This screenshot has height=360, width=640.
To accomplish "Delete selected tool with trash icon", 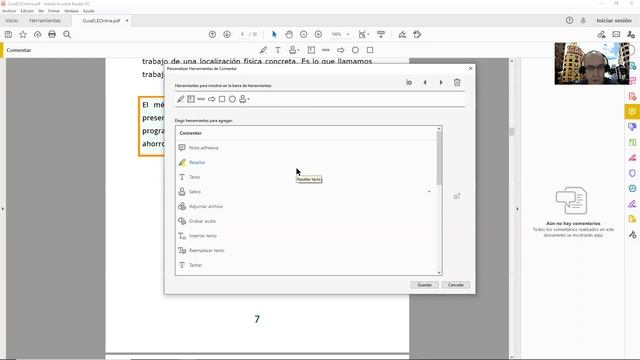I will tap(457, 82).
